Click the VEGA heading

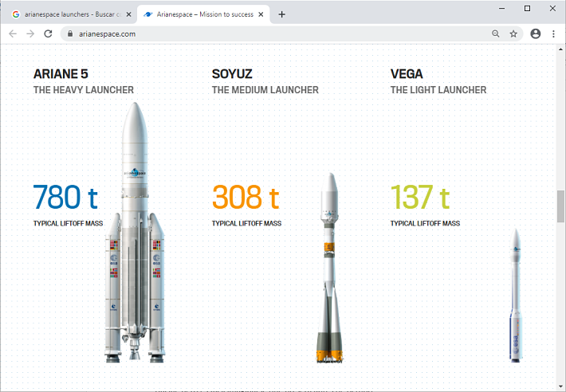[407, 74]
